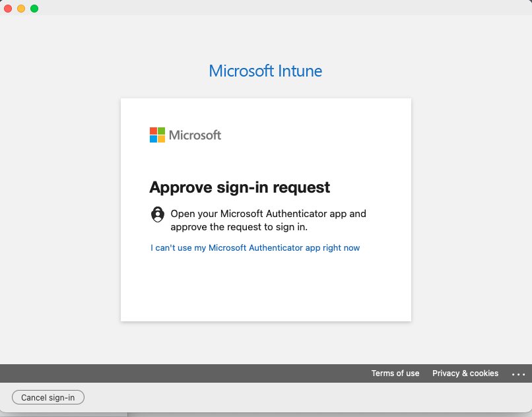Open the Privacy & cookies link
Screen dimensions: 532x417
pos(465,373)
